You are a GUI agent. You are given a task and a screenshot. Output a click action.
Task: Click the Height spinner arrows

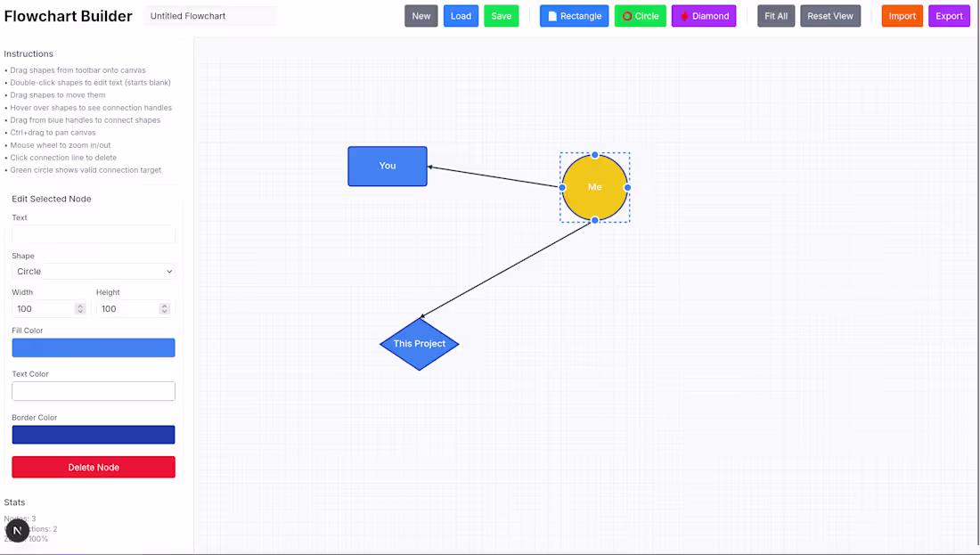click(x=165, y=309)
